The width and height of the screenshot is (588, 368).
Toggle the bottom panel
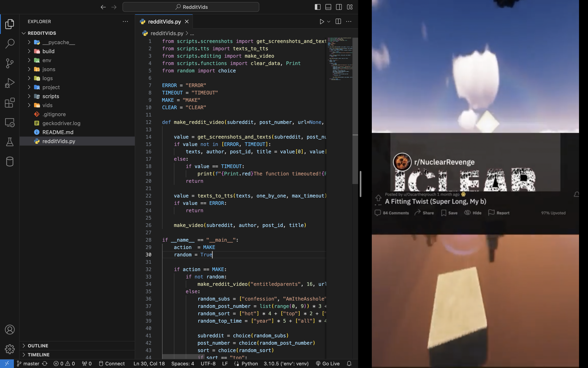[x=328, y=7]
